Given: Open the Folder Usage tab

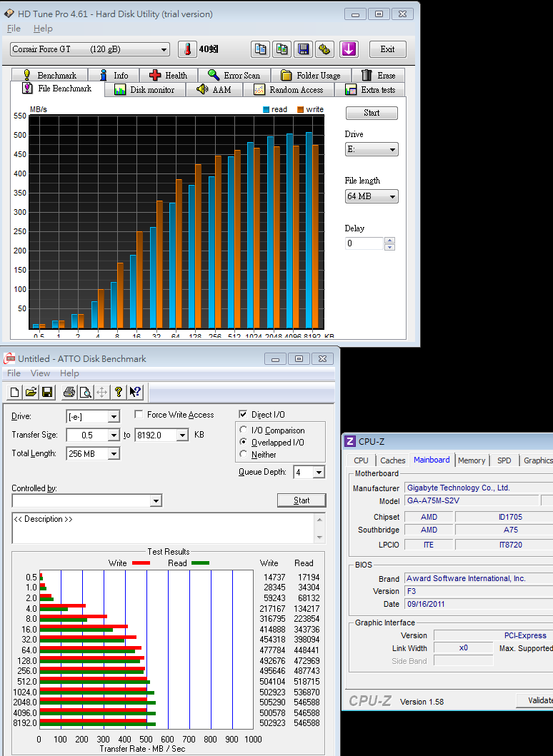Looking at the screenshot, I should [311, 75].
